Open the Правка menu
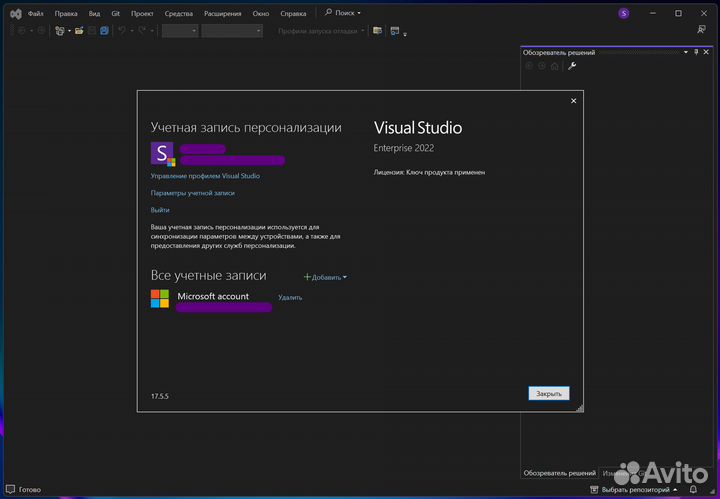720x499 pixels. pyautogui.click(x=66, y=14)
